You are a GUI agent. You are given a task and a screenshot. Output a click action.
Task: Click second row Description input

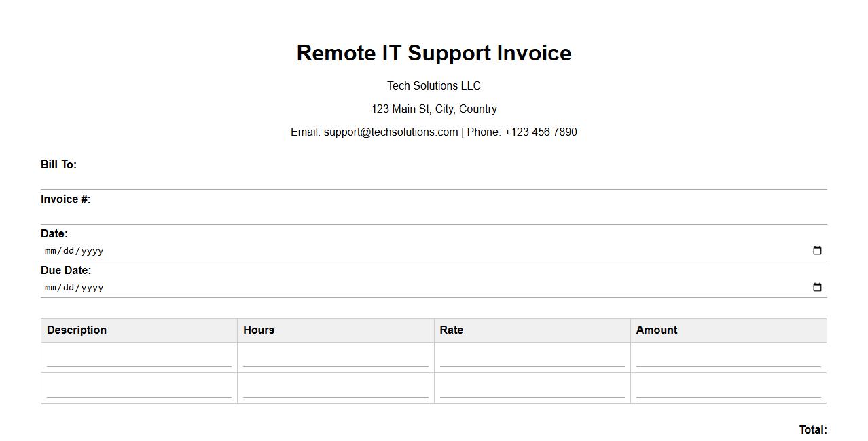(139, 389)
